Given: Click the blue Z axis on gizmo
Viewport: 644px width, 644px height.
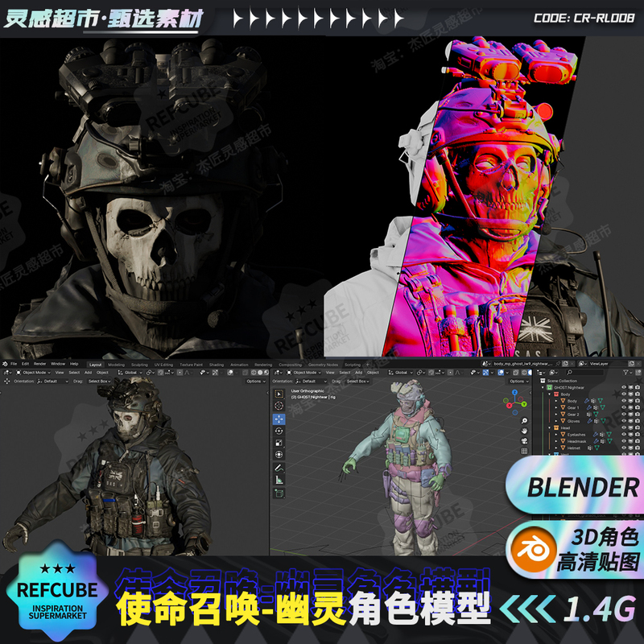Looking at the screenshot, I should click(x=515, y=392).
